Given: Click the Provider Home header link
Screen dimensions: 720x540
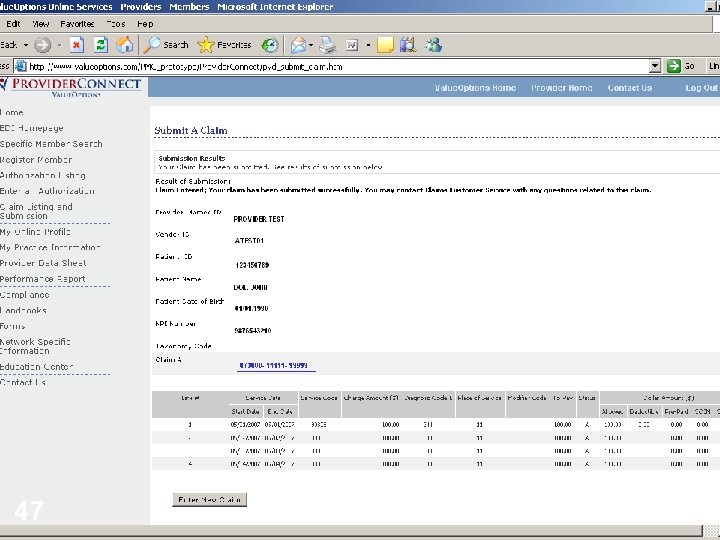Looking at the screenshot, I should 562,88.
